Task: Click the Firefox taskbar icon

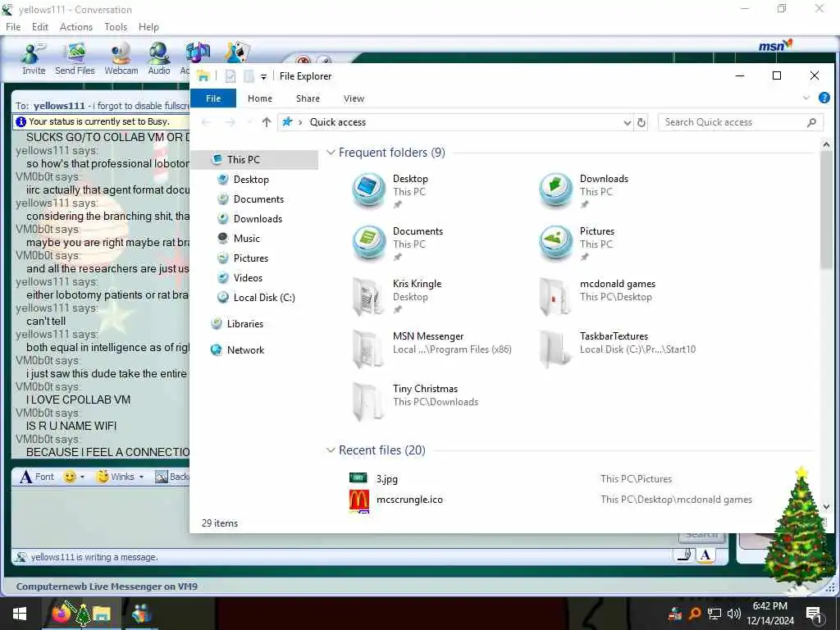Action: click(x=61, y=614)
